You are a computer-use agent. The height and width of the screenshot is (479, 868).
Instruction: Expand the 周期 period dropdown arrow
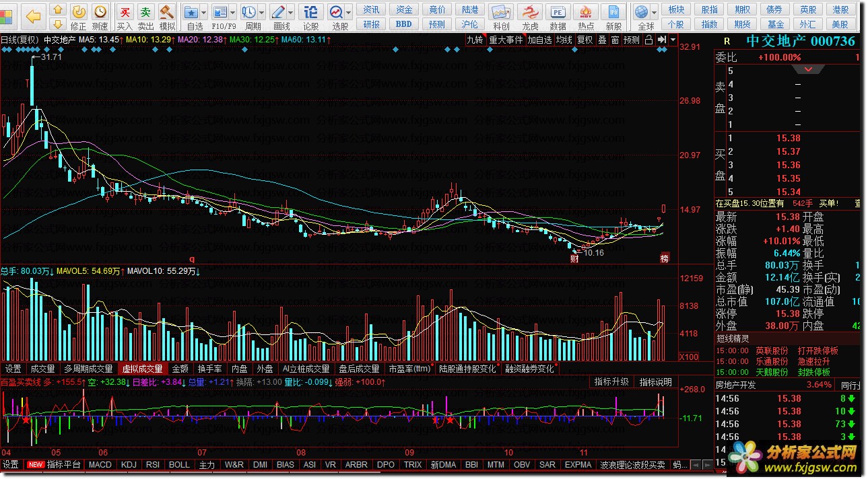click(x=261, y=13)
